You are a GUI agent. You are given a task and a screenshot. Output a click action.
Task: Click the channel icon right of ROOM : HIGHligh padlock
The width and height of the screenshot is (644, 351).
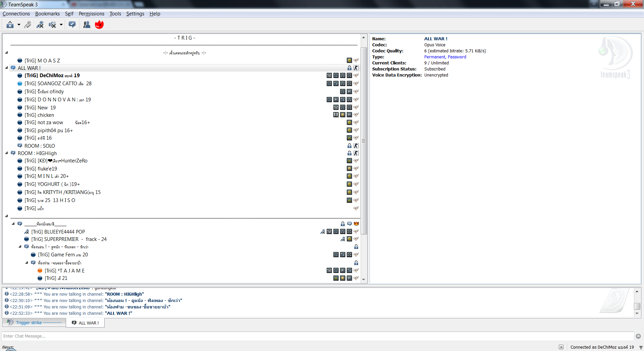[x=356, y=153]
